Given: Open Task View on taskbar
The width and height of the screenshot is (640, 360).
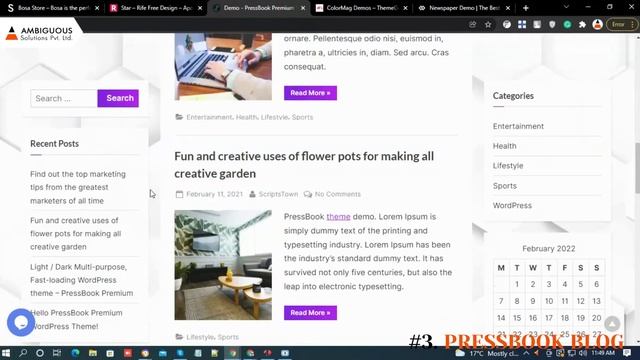Looking at the screenshot, I should [x=57, y=353].
